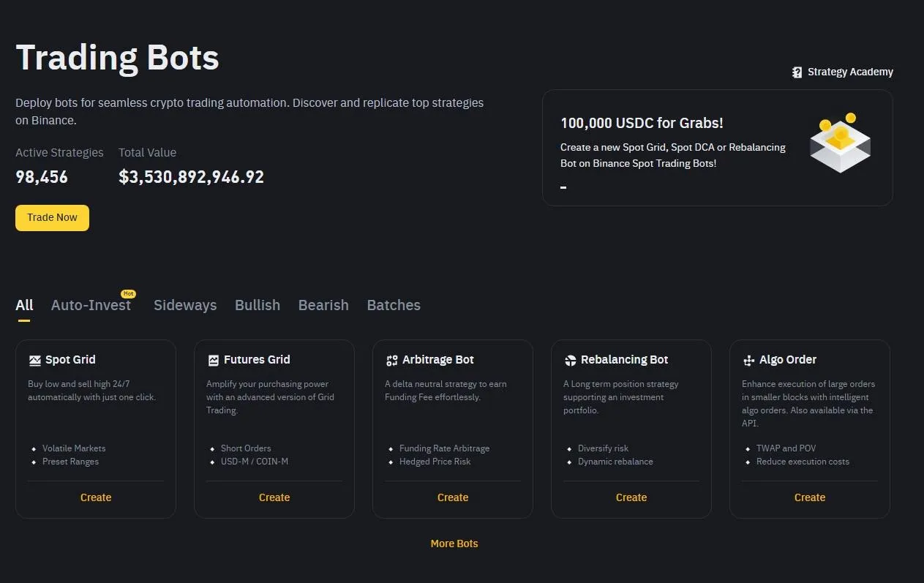Click the Rebalancing Bot pie-chart icon

(570, 359)
